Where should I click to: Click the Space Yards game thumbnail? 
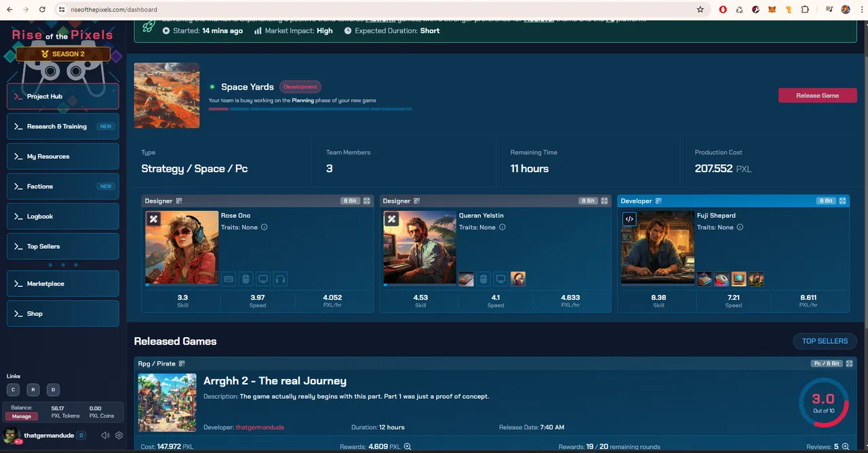click(x=167, y=96)
